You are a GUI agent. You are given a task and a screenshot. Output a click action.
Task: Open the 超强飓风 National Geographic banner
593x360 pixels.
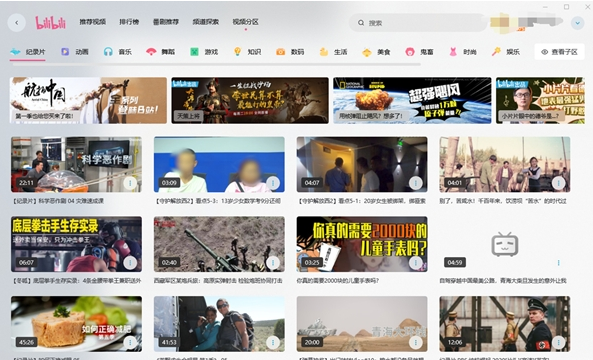(412, 101)
